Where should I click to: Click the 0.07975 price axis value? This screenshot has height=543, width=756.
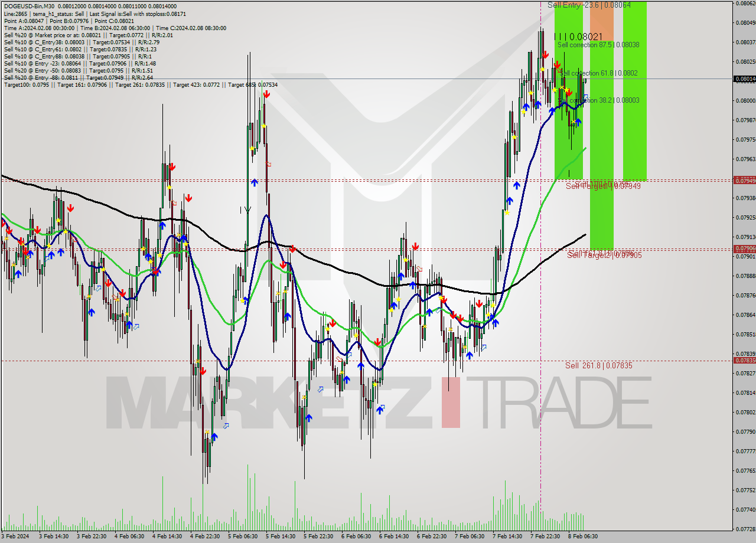(x=745, y=140)
